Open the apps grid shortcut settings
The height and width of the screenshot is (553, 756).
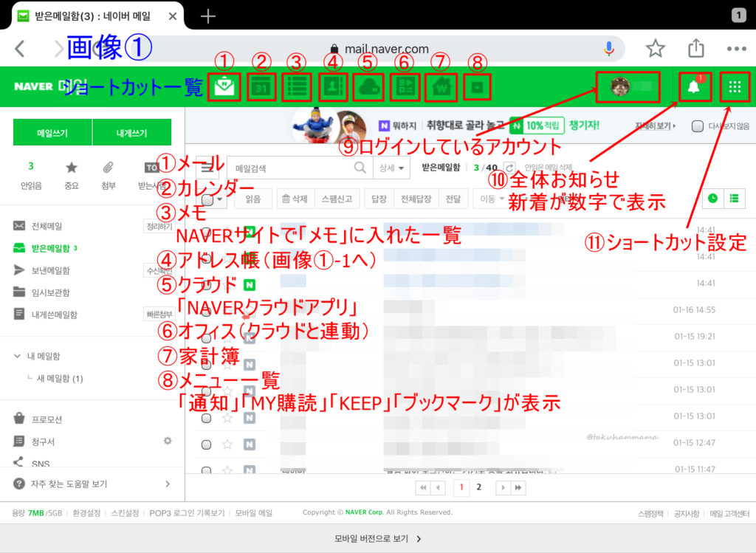pos(735,87)
